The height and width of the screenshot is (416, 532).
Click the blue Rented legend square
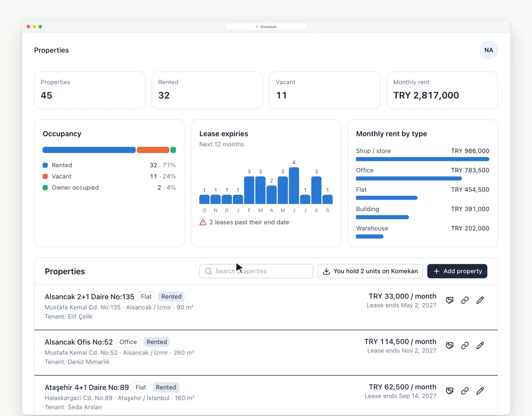pyautogui.click(x=45, y=165)
